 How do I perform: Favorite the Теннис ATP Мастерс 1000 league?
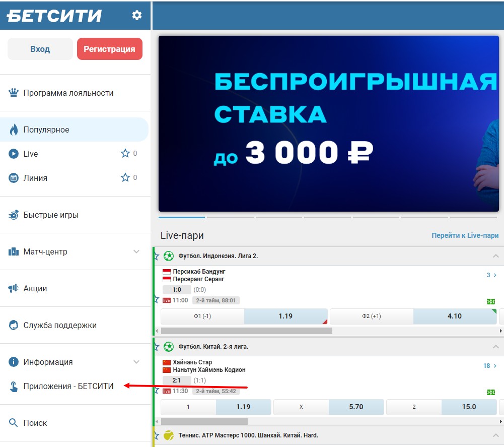[x=157, y=435]
